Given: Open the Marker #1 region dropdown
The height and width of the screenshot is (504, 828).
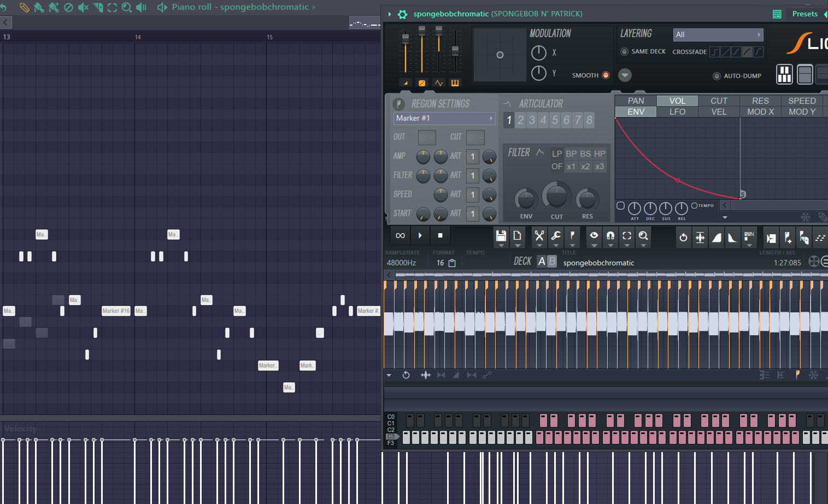Looking at the screenshot, I should pyautogui.click(x=444, y=118).
